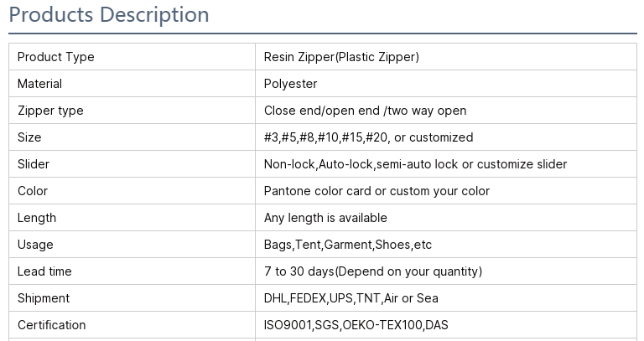Click the 7 to 30 days text
The image size is (644, 341).
coord(373,271)
